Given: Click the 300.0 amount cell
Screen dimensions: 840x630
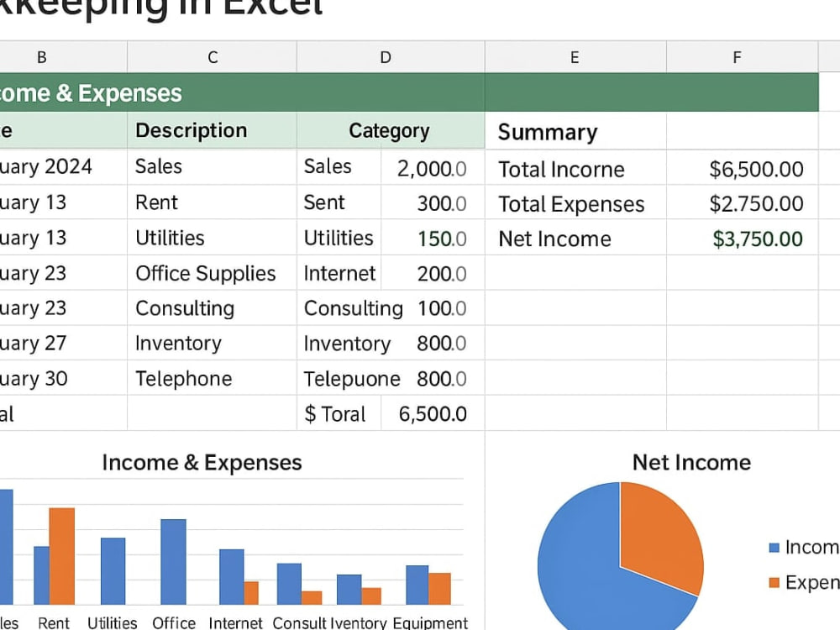Looking at the screenshot, I should (x=433, y=203).
